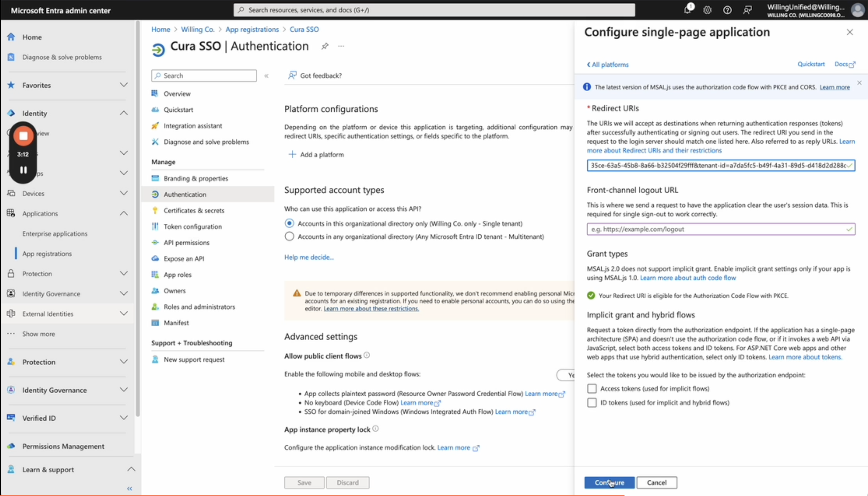Click Add a platform
This screenshot has height=496, width=868.
pos(316,154)
